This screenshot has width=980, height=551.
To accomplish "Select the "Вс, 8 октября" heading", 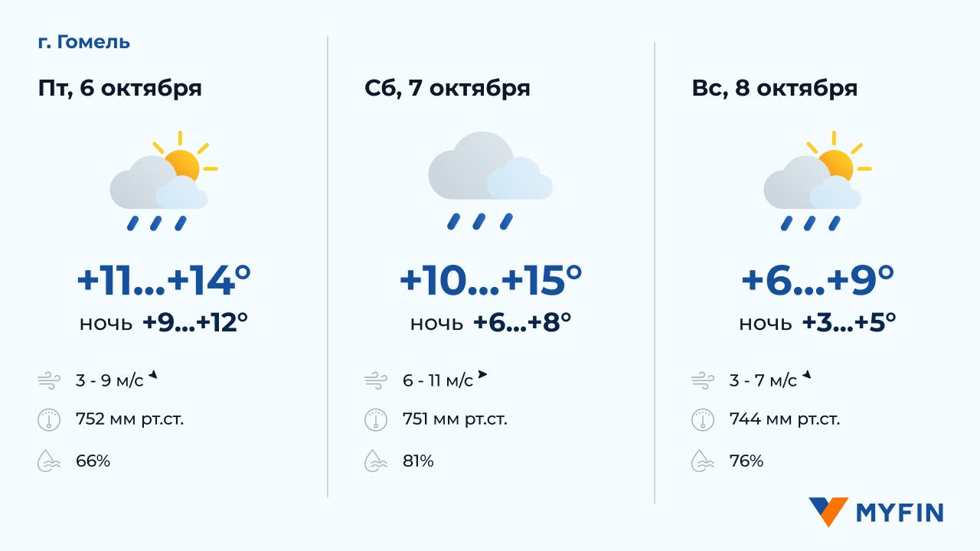I will 774,88.
